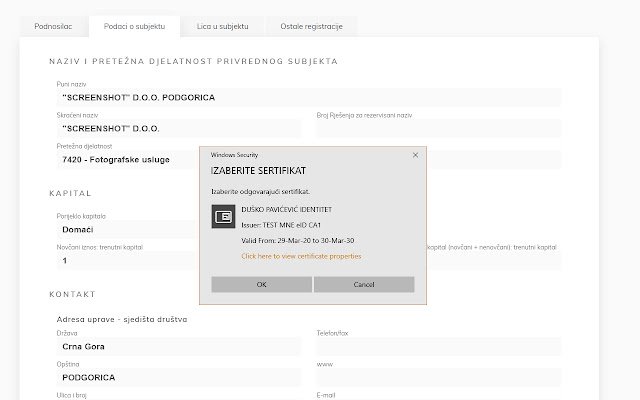Click the Novčani iznos trenutni kapital field
The height and width of the screenshot is (400, 640).
click(x=127, y=261)
